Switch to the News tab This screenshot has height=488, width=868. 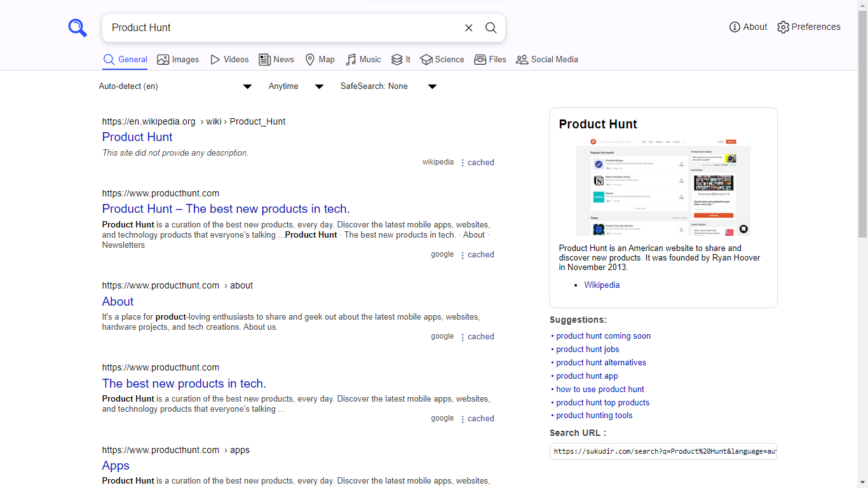(x=276, y=59)
